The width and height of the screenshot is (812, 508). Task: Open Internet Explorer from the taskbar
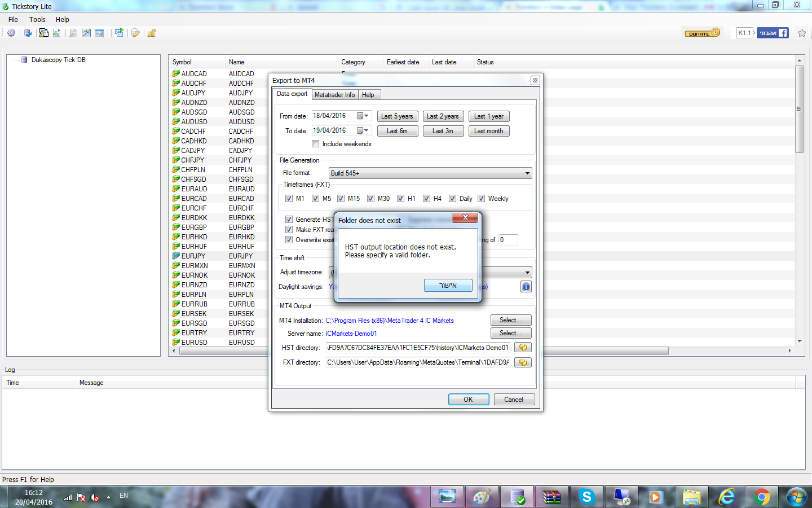726,497
